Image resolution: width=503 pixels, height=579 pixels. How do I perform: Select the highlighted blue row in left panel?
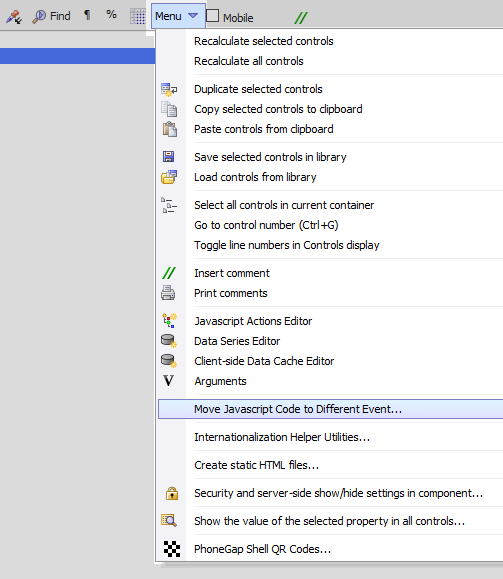(78, 56)
